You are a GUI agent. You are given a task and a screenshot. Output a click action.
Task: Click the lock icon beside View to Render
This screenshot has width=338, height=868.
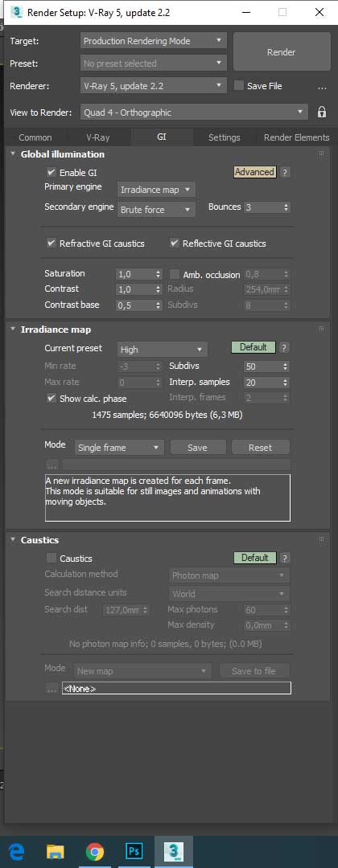pyautogui.click(x=322, y=112)
